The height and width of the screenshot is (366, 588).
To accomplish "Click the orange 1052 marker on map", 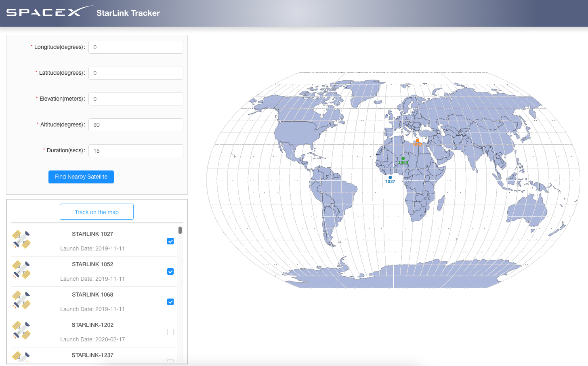I will click(x=417, y=141).
